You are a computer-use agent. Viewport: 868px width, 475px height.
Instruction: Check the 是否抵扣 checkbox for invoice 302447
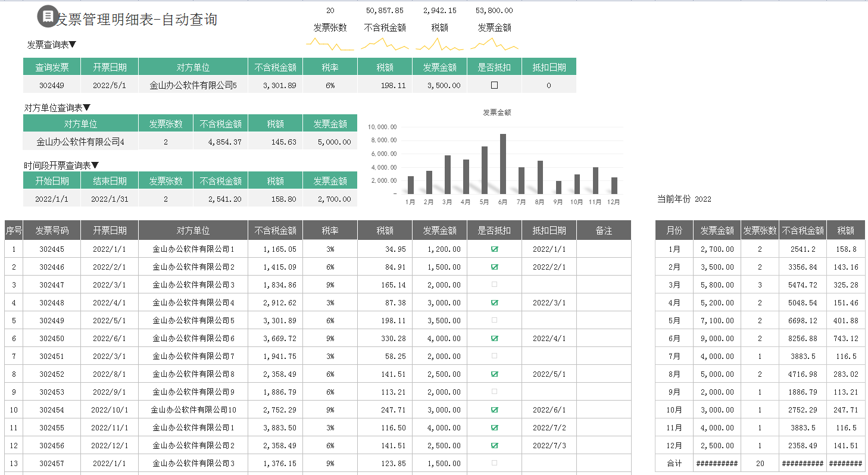pos(495,285)
